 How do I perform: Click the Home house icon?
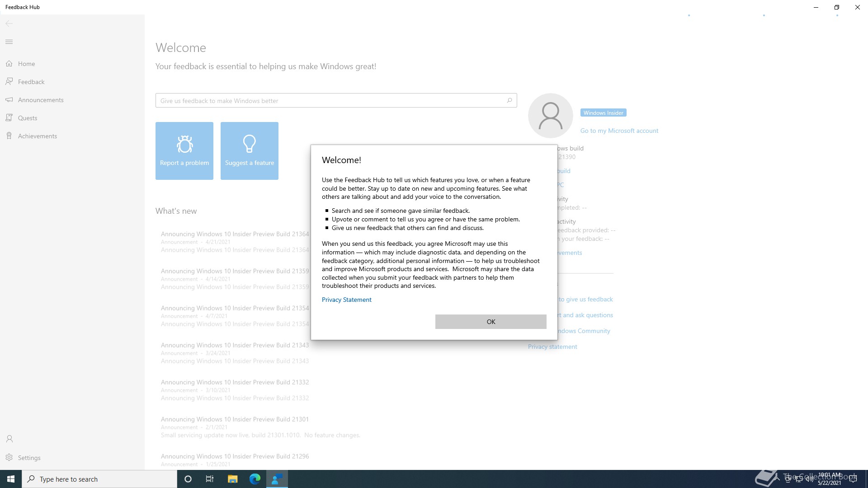click(9, 64)
